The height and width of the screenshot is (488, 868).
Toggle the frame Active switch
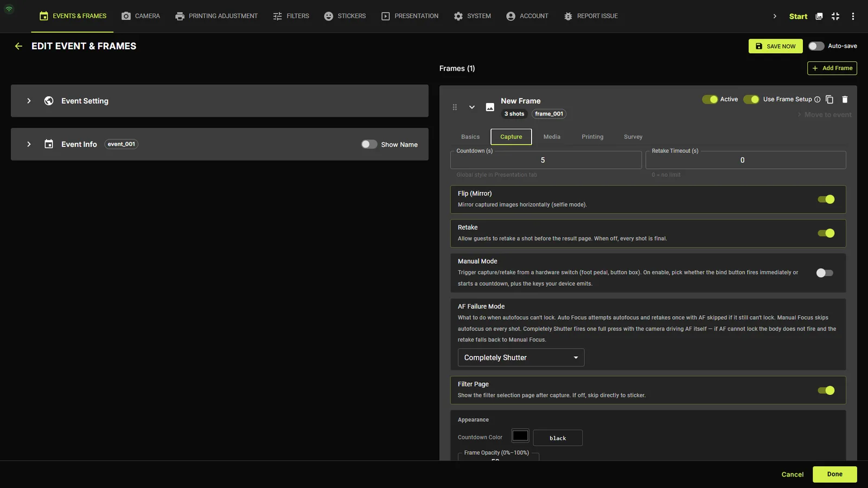tap(710, 99)
